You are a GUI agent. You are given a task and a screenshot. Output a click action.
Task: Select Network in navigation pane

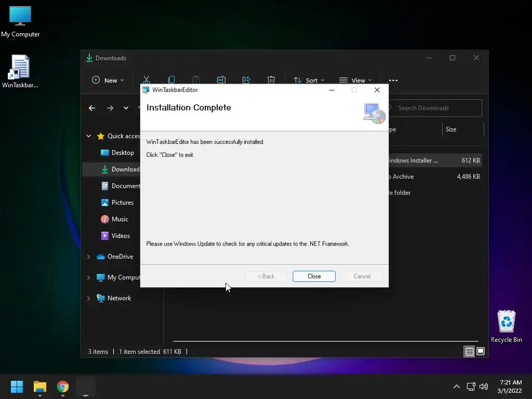pyautogui.click(x=114, y=298)
